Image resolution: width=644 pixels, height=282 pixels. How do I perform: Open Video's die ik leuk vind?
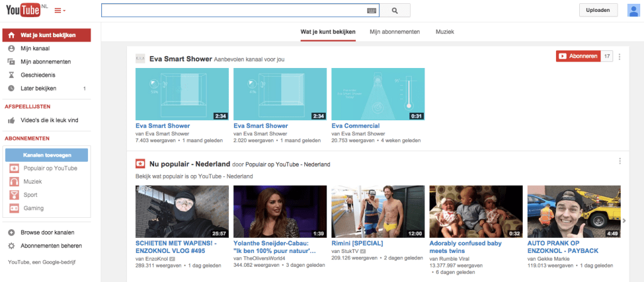[49, 120]
